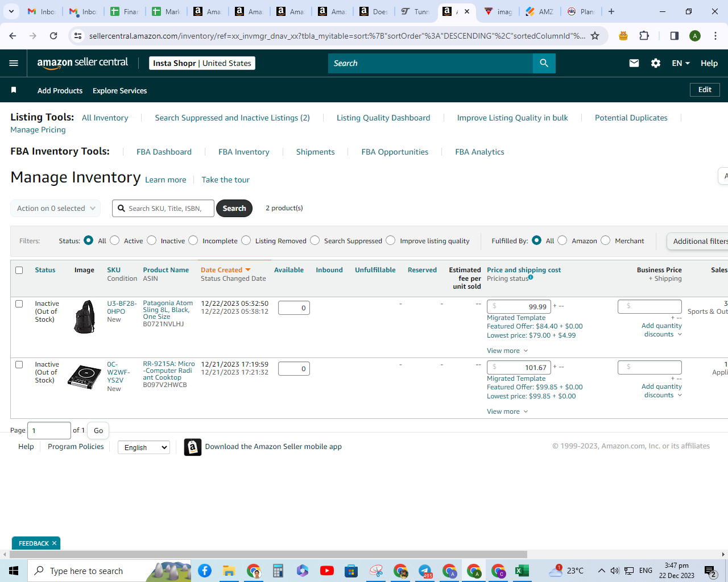Open Listing Quality Dashboard

click(383, 118)
